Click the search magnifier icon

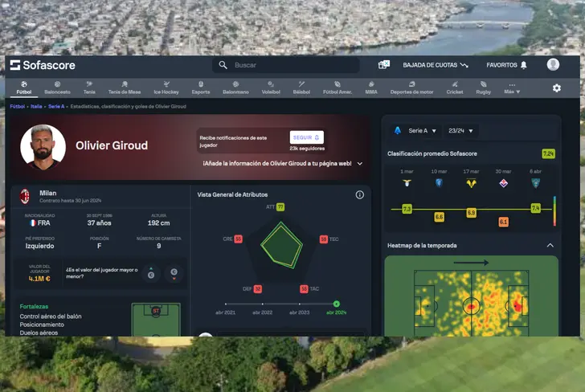pyautogui.click(x=223, y=65)
